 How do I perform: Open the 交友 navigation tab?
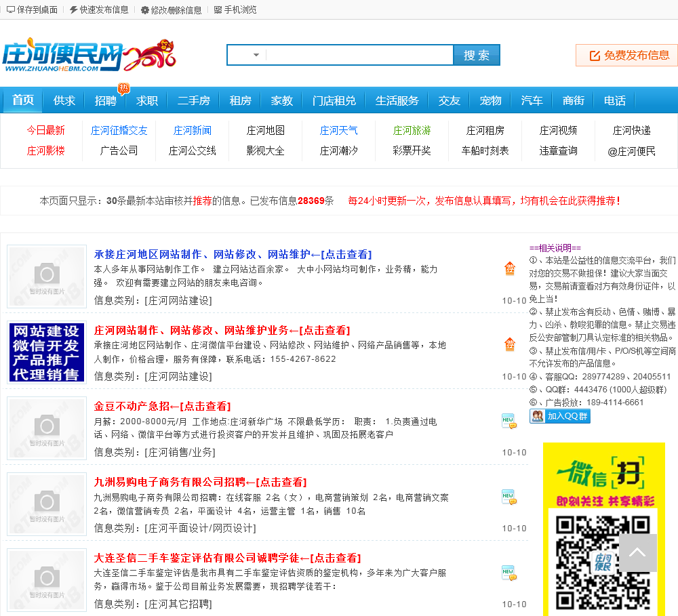click(x=450, y=101)
